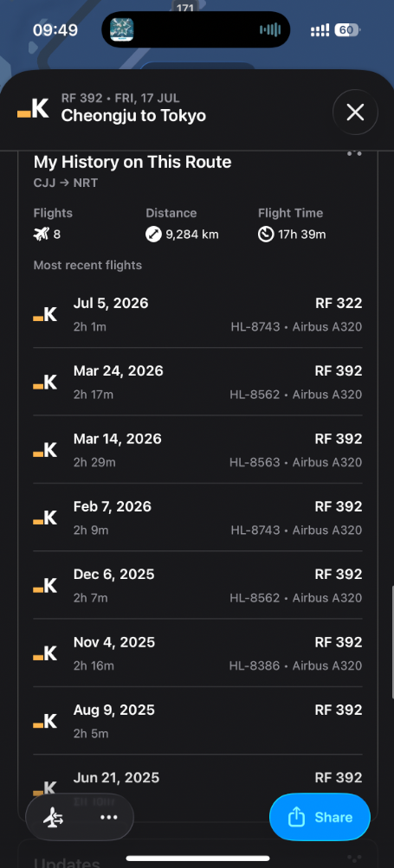Open the Aug 9, 2025 flight entry
The width and height of the screenshot is (394, 868).
click(197, 721)
